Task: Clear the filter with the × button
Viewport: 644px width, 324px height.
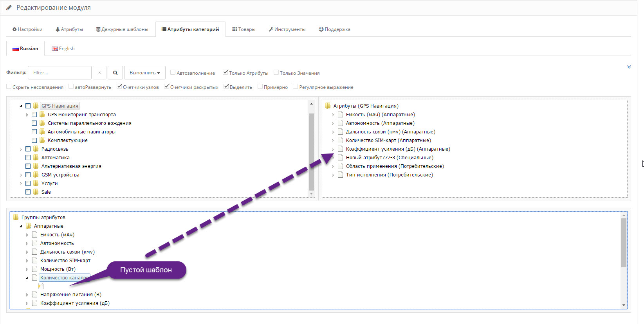Action: (x=99, y=73)
